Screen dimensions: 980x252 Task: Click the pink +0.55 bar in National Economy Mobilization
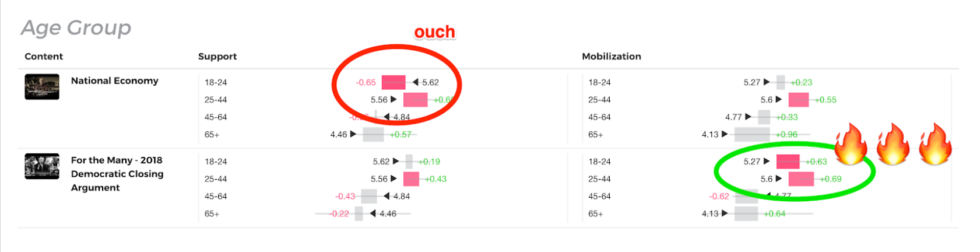[798, 100]
